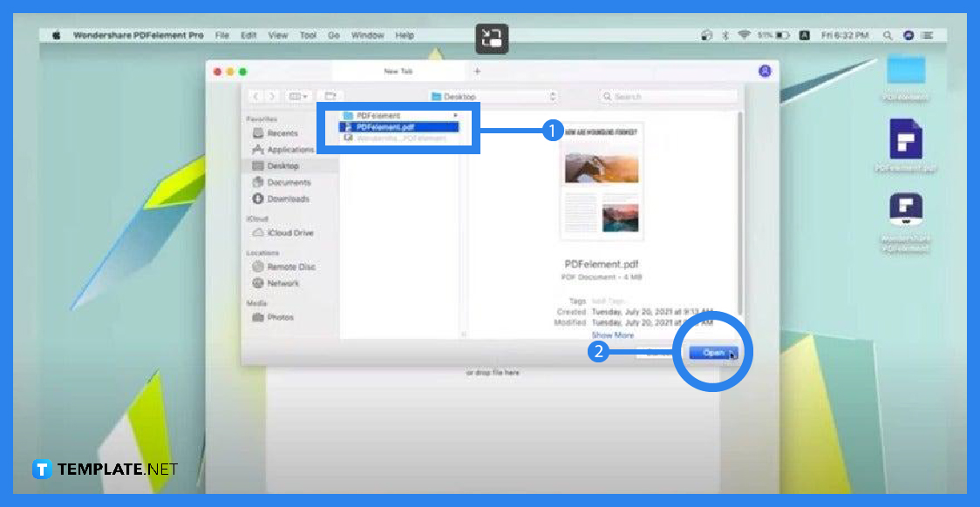Image resolution: width=980 pixels, height=507 pixels.
Task: Open the Go menu
Action: point(334,36)
